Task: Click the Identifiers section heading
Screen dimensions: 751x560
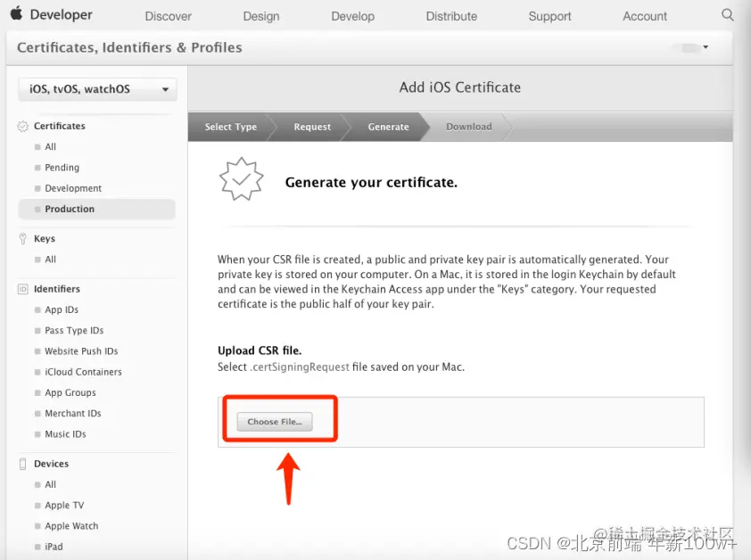Action: [x=57, y=289]
